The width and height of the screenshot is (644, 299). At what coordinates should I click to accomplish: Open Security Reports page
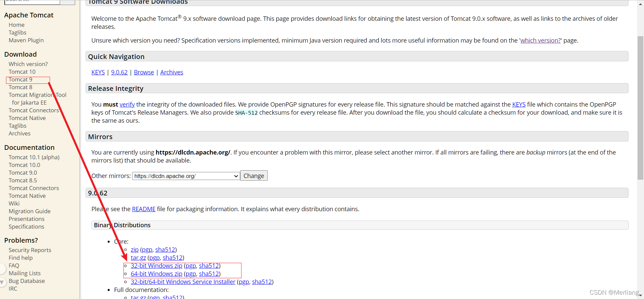pos(30,250)
